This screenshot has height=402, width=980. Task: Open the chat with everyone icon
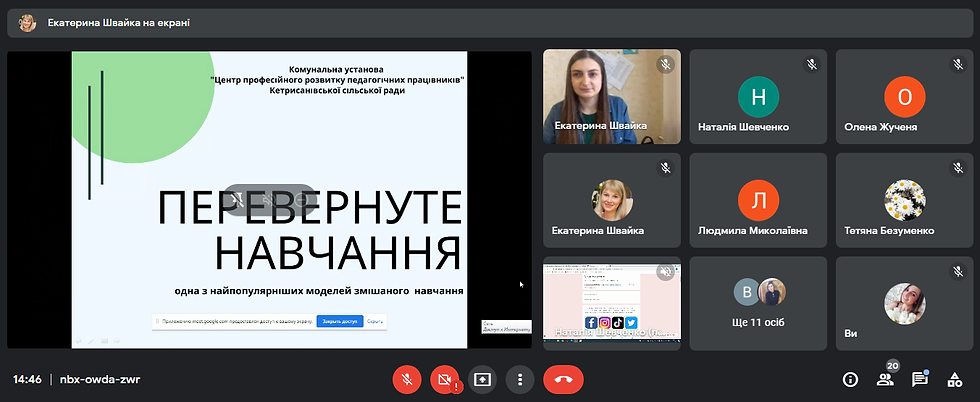pos(919,379)
